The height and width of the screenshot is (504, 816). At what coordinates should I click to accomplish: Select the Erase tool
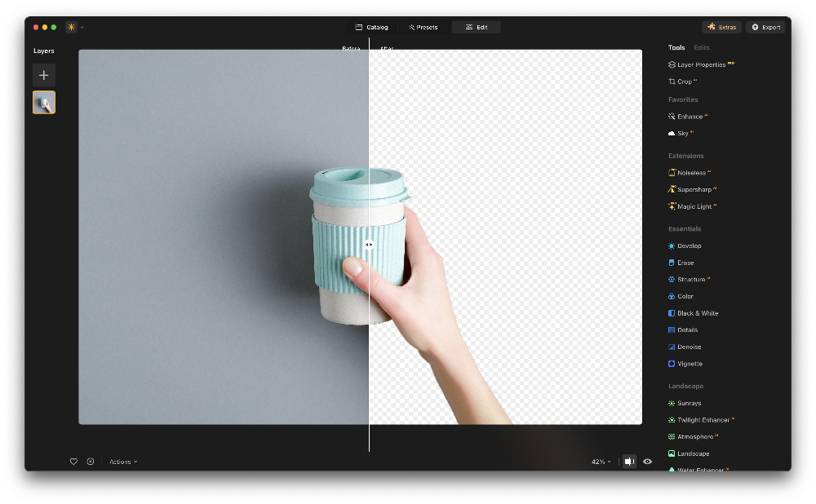pyautogui.click(x=685, y=263)
